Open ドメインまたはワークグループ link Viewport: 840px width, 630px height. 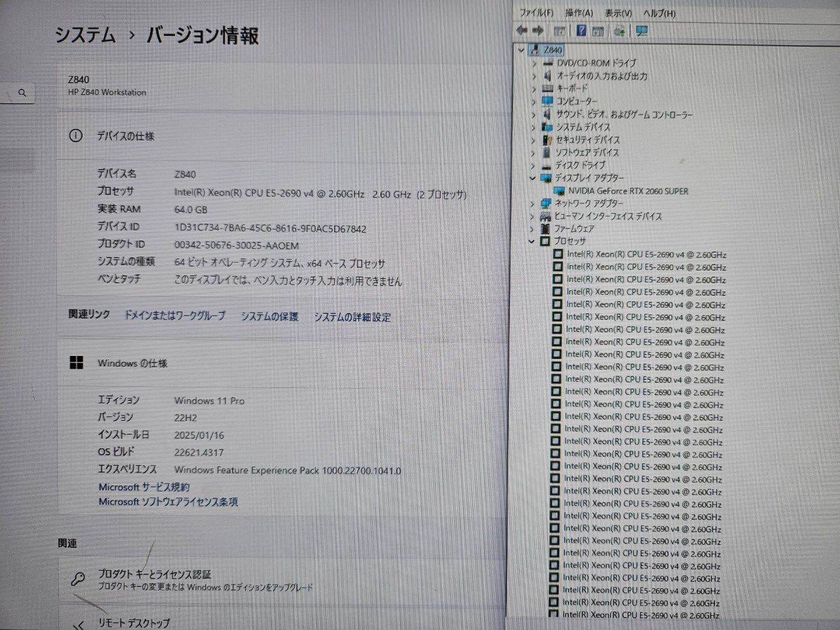click(x=175, y=315)
